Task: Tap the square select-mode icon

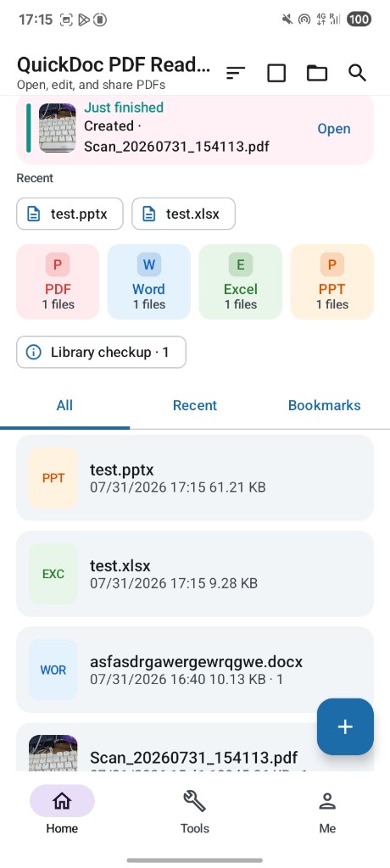Action: coord(276,73)
